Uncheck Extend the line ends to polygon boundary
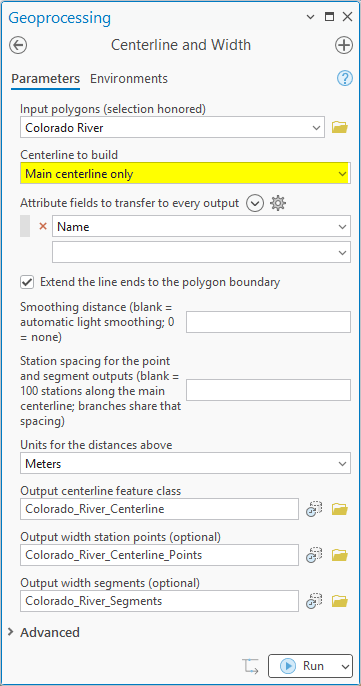 click(x=27, y=282)
